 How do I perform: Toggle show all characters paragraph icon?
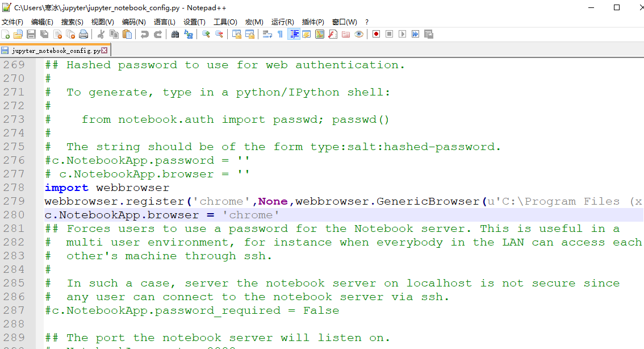[x=280, y=34]
